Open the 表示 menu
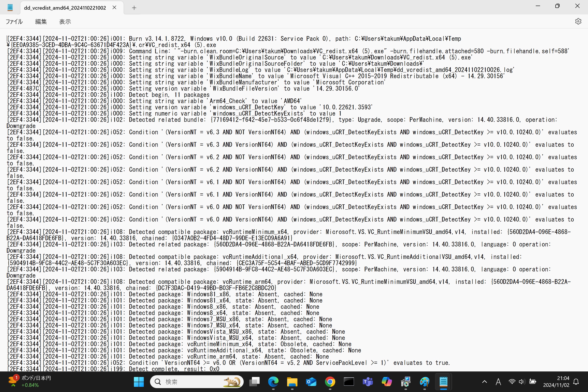This screenshot has width=588, height=392. pyautogui.click(x=65, y=21)
